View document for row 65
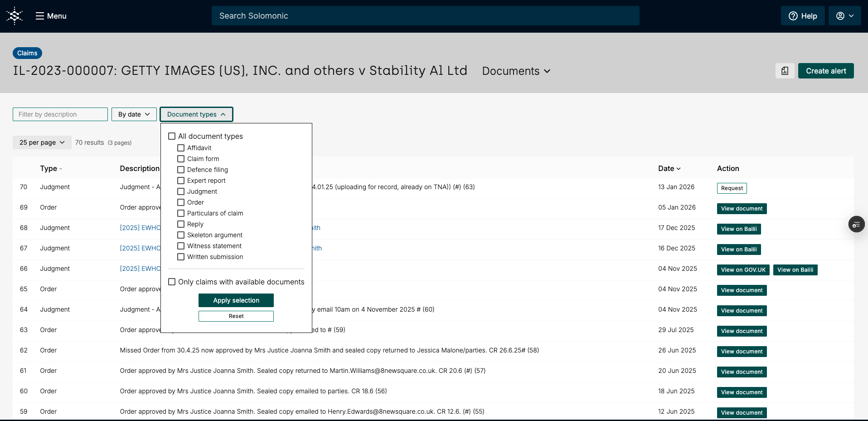This screenshot has width=868, height=421. point(742,290)
